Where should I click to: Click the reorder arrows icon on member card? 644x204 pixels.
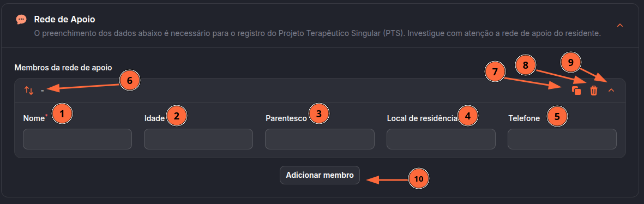[x=29, y=91]
